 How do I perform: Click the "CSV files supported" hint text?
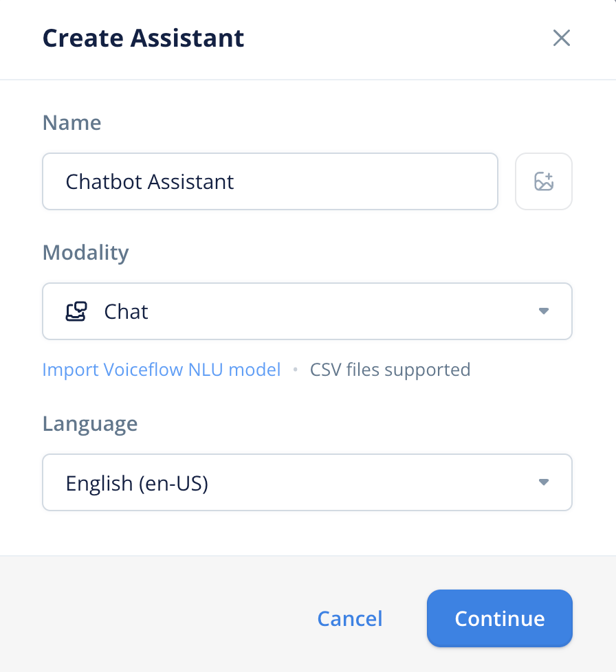tap(390, 370)
